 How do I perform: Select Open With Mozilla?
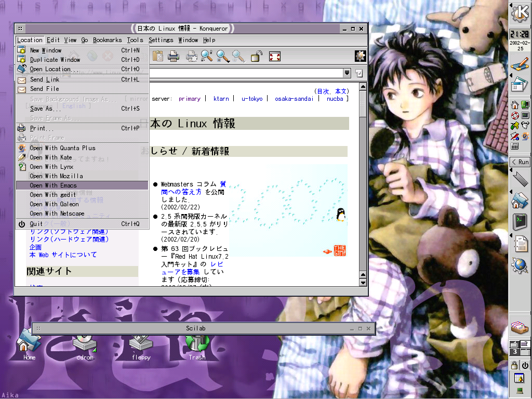(82, 176)
